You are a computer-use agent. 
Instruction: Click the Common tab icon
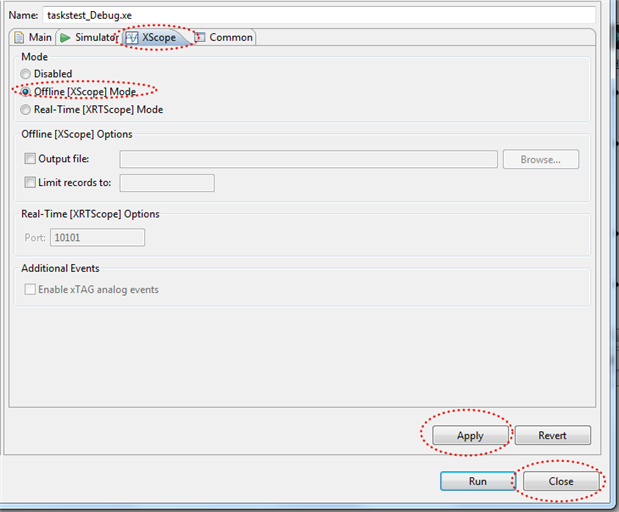(x=200, y=37)
